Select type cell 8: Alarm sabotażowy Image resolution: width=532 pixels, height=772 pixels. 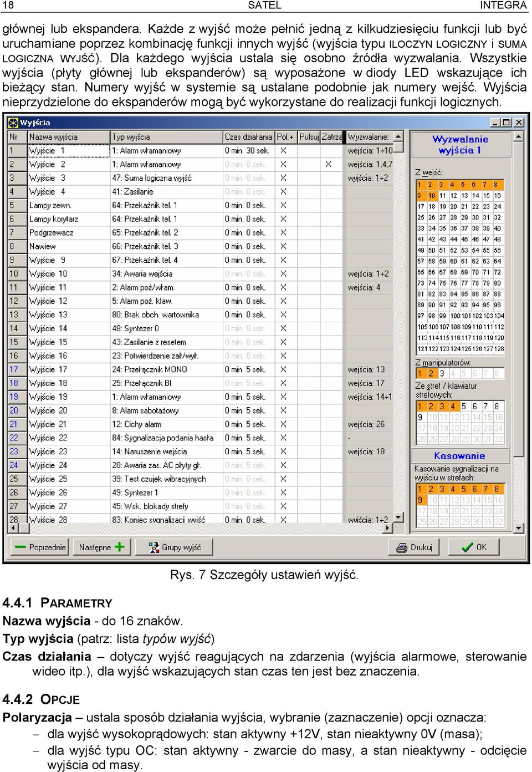click(166, 410)
